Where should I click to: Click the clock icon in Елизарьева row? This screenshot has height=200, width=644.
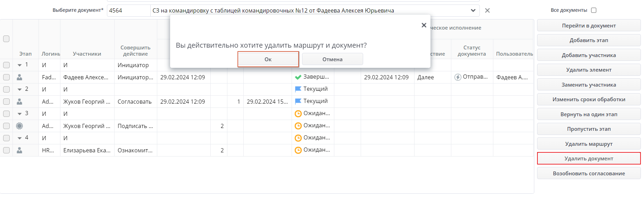pos(298,150)
